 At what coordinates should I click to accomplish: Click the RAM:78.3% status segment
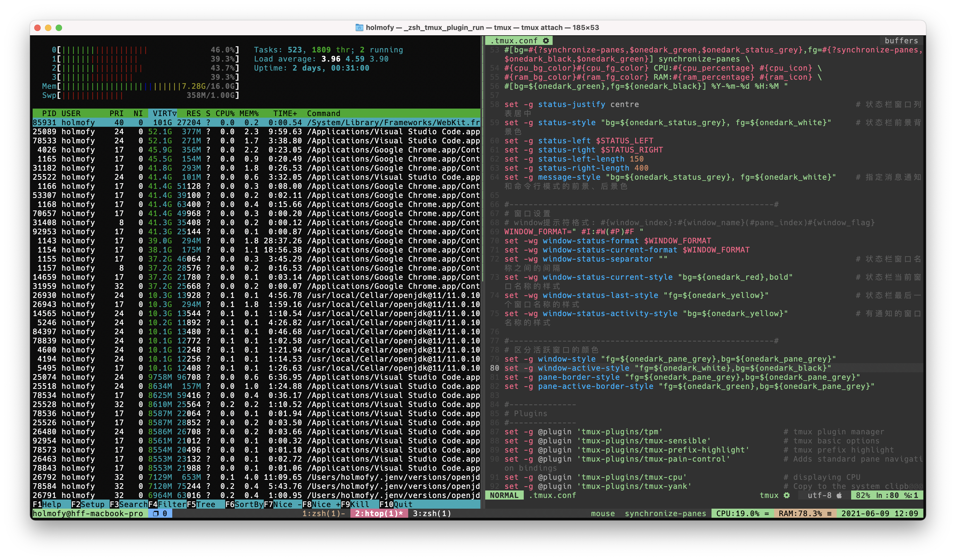tap(805, 513)
